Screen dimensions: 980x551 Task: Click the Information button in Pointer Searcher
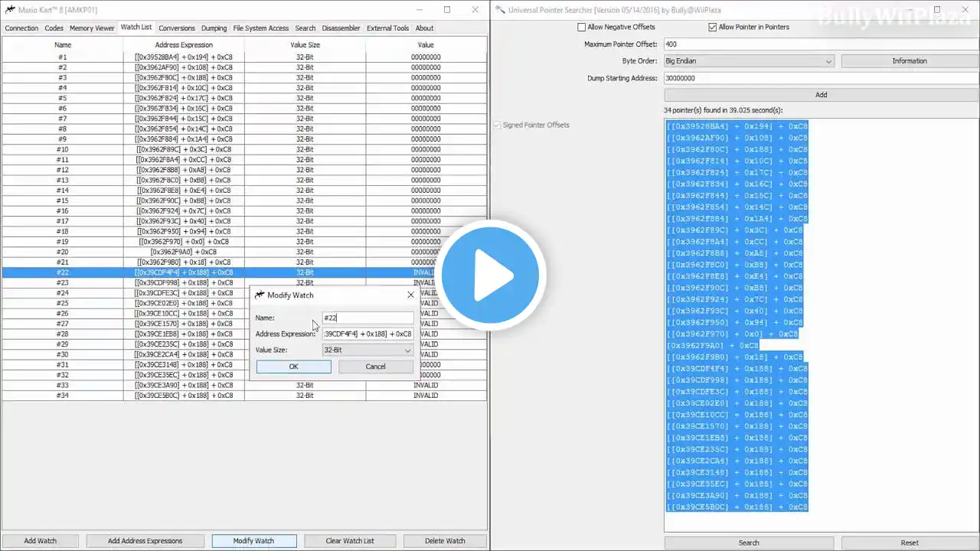pyautogui.click(x=910, y=61)
